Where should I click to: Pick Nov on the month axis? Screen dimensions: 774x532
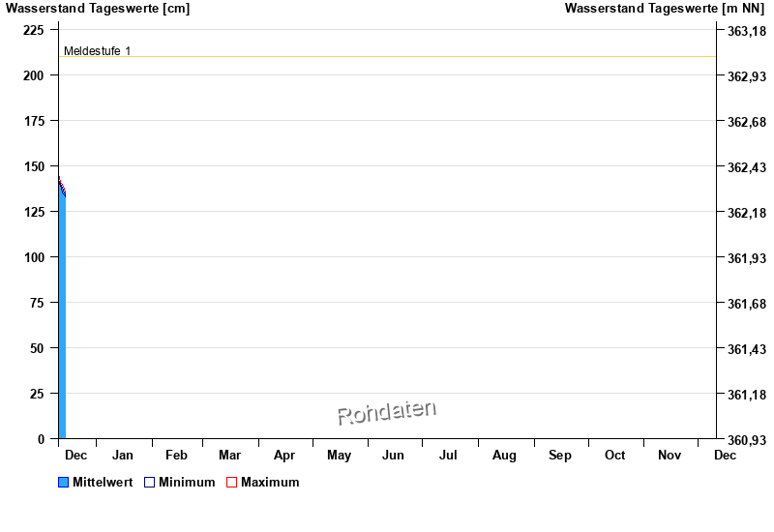tap(670, 456)
